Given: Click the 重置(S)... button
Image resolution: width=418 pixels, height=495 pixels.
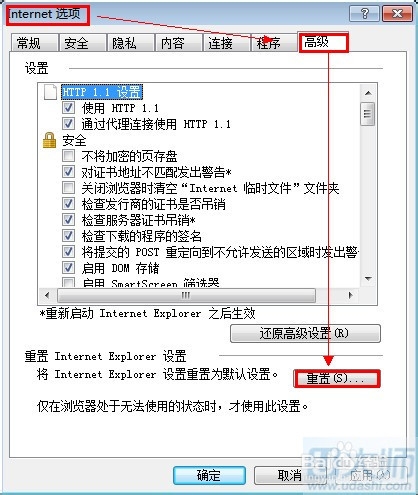Looking at the screenshot, I should tap(337, 378).
